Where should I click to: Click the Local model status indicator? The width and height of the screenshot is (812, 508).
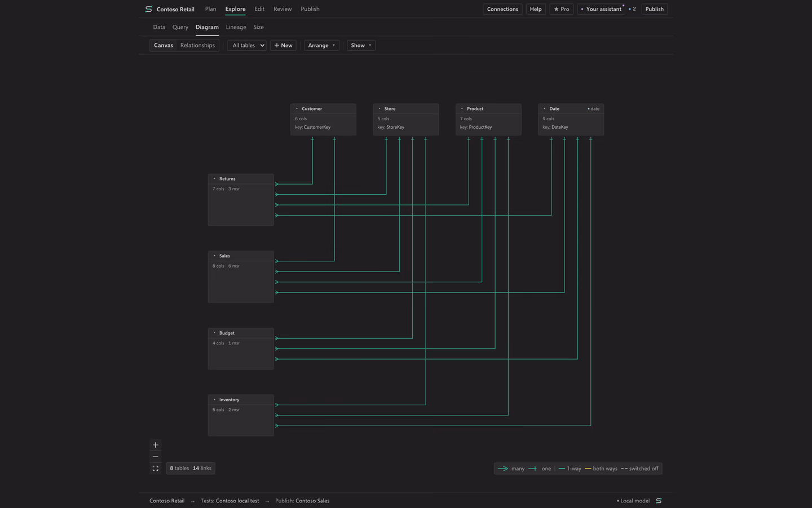point(633,501)
